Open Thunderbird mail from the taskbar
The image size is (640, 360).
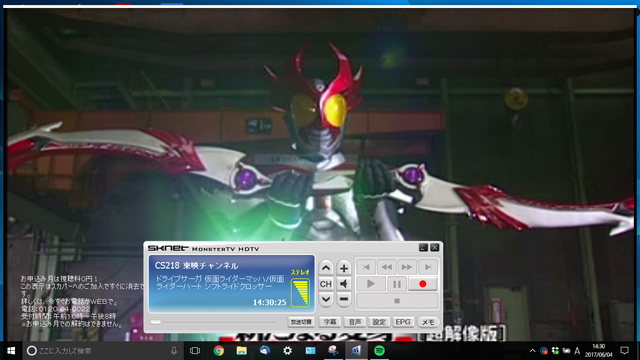click(x=264, y=351)
